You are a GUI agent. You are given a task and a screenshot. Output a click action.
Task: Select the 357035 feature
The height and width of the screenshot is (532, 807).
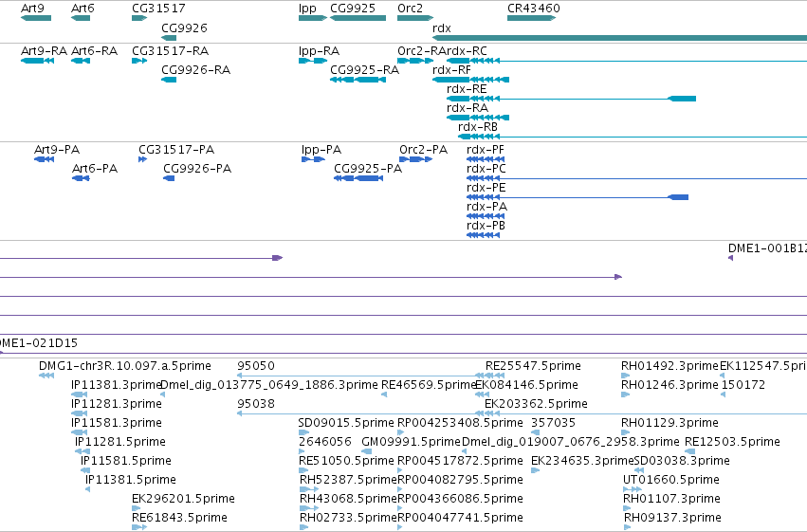pos(535,432)
